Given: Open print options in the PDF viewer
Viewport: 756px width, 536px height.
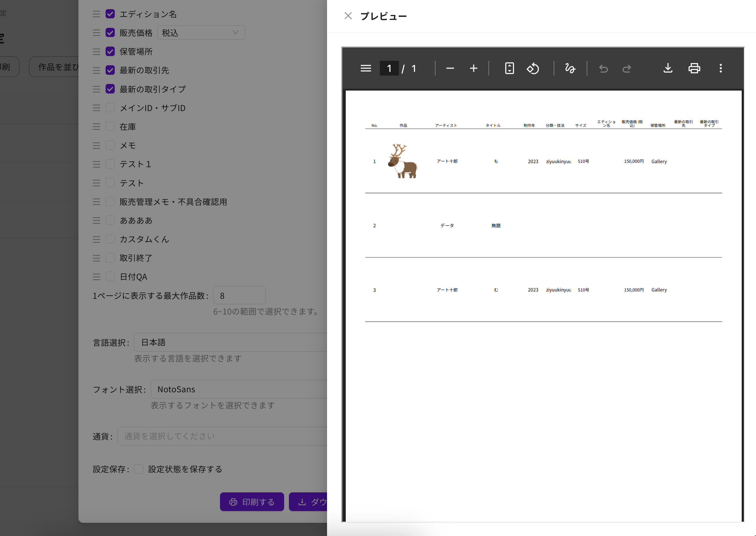Looking at the screenshot, I should coord(694,68).
